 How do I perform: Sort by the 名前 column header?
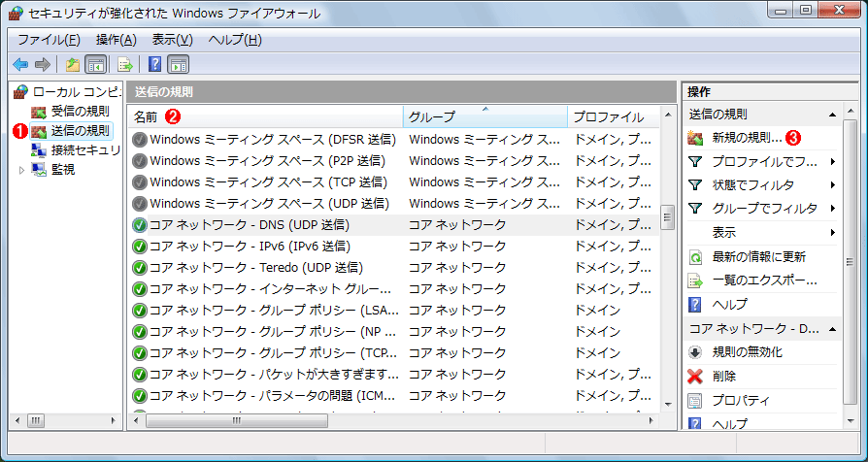tap(266, 116)
